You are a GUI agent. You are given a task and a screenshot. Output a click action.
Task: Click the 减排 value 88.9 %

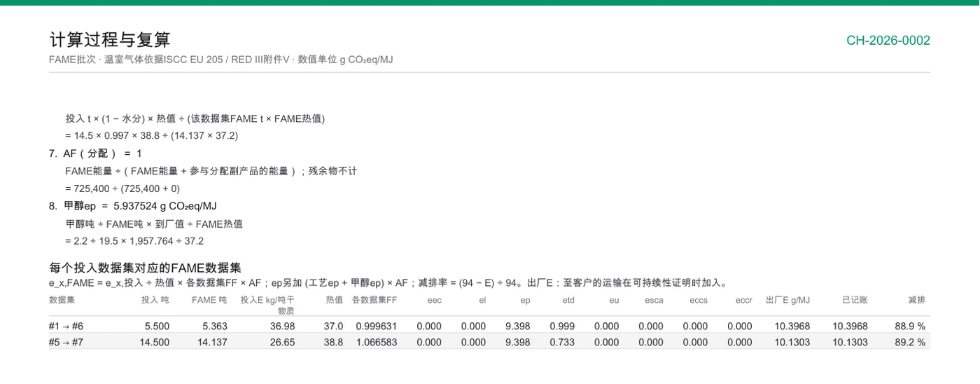pyautogui.click(x=910, y=326)
